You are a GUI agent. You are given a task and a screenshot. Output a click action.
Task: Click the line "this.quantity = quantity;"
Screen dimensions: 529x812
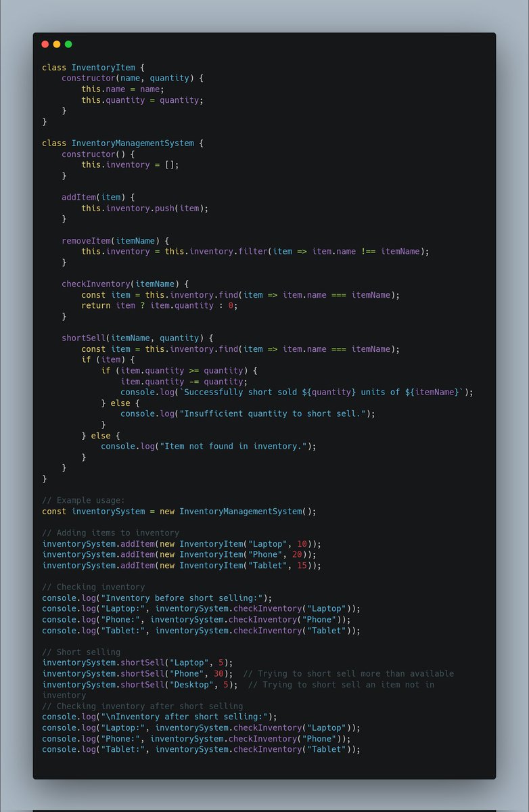(x=142, y=100)
